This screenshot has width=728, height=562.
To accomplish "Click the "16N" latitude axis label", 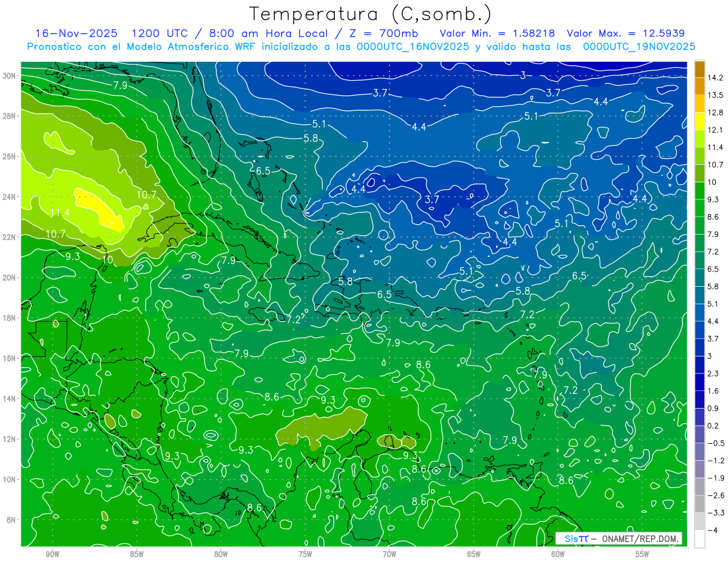I will pyautogui.click(x=9, y=358).
